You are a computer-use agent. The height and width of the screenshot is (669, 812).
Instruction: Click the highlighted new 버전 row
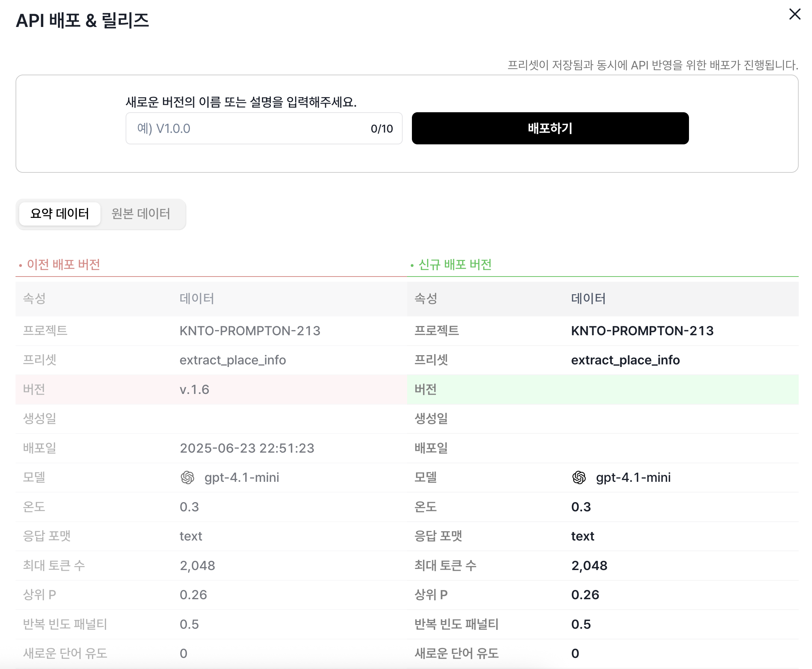tap(602, 390)
